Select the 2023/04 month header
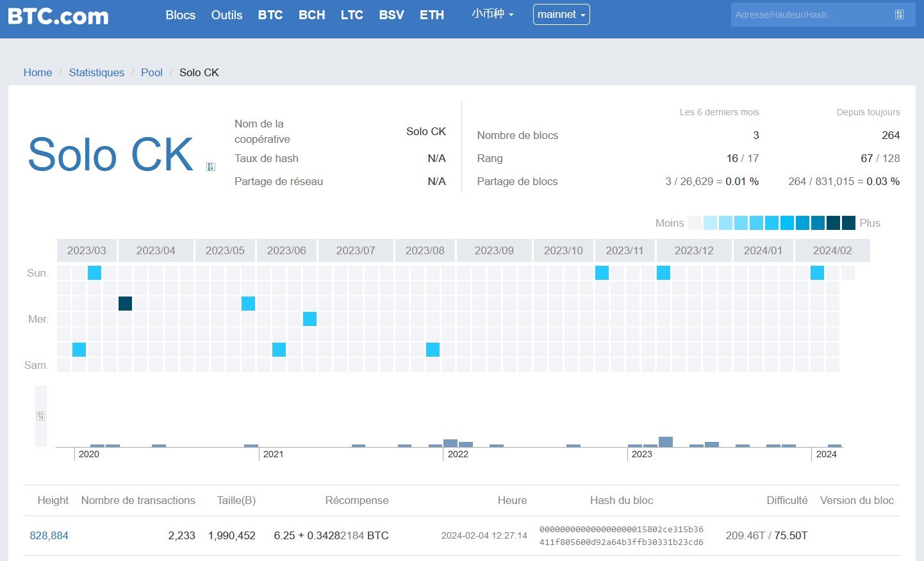The image size is (924, 561). (x=156, y=250)
